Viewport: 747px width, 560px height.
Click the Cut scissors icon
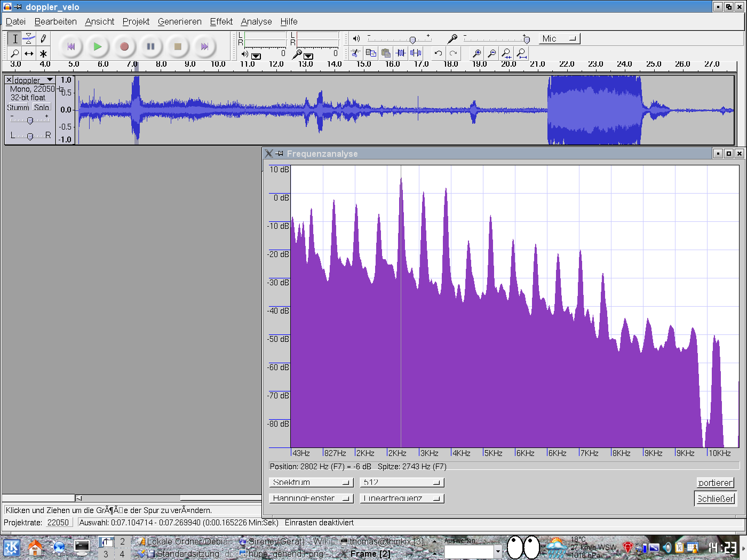(355, 53)
